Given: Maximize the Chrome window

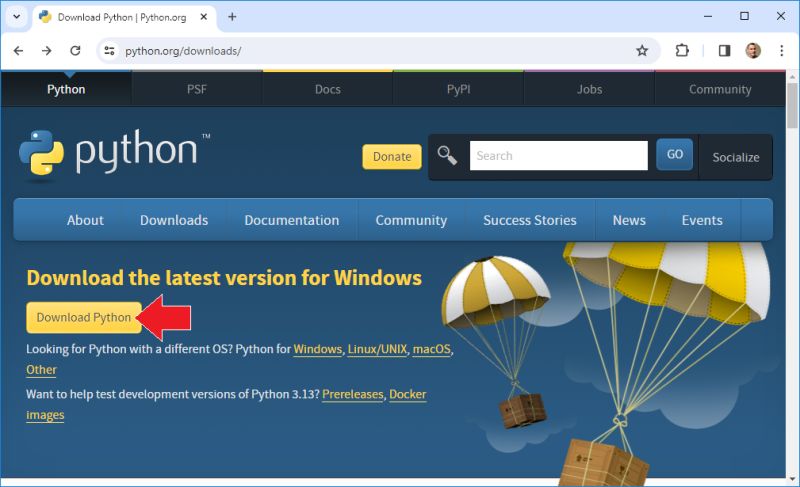Looking at the screenshot, I should (744, 16).
